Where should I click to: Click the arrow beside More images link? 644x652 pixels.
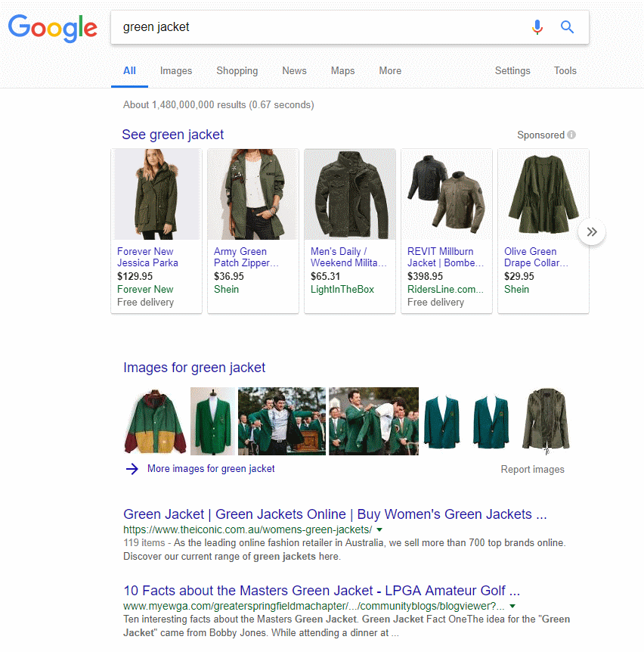point(132,469)
